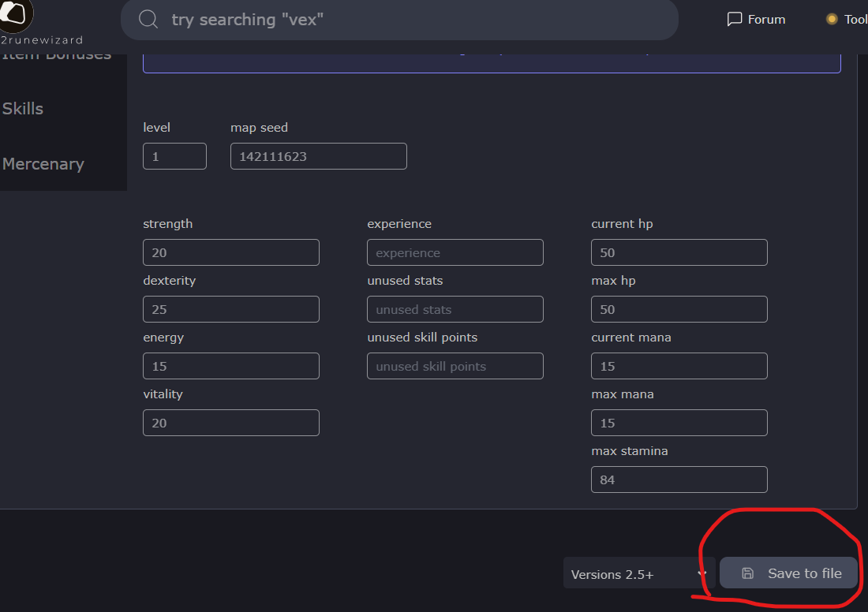Click the level input field

pyautogui.click(x=175, y=156)
